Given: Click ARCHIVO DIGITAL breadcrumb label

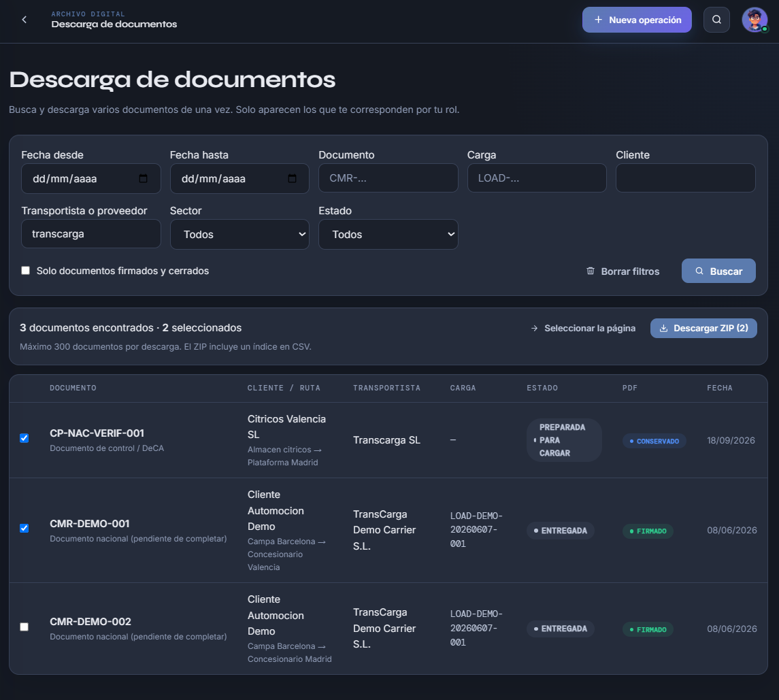Looking at the screenshot, I should pos(88,14).
